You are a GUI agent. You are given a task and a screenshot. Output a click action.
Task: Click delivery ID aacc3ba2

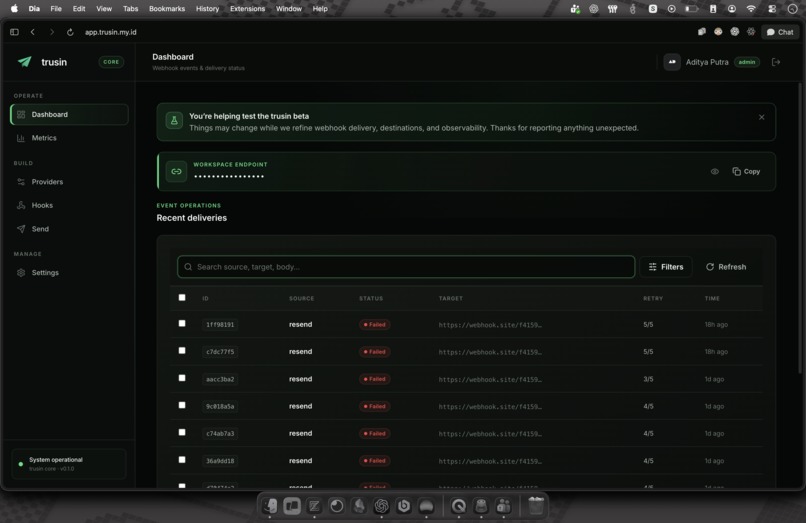[x=220, y=379]
